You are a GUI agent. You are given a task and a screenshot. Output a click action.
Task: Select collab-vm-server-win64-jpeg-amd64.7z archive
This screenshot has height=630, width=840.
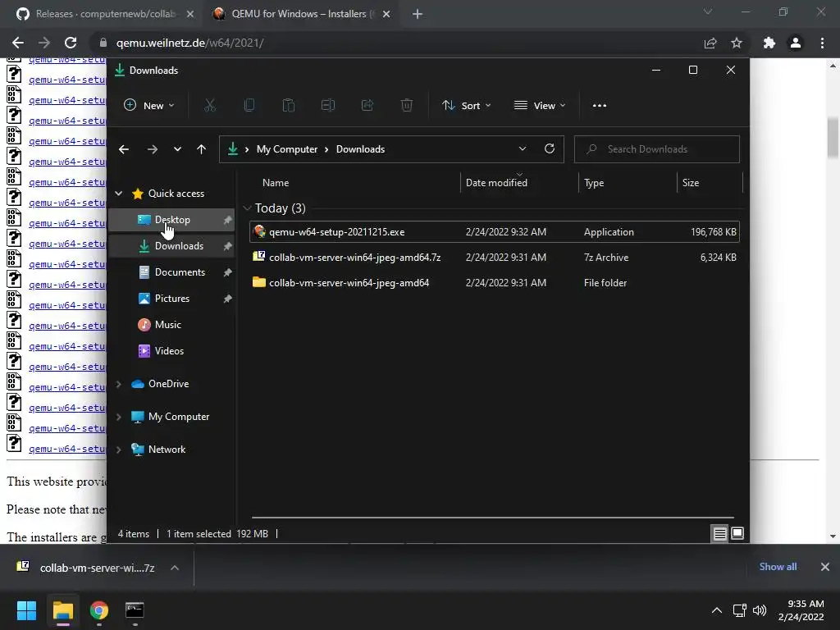click(x=495, y=258)
